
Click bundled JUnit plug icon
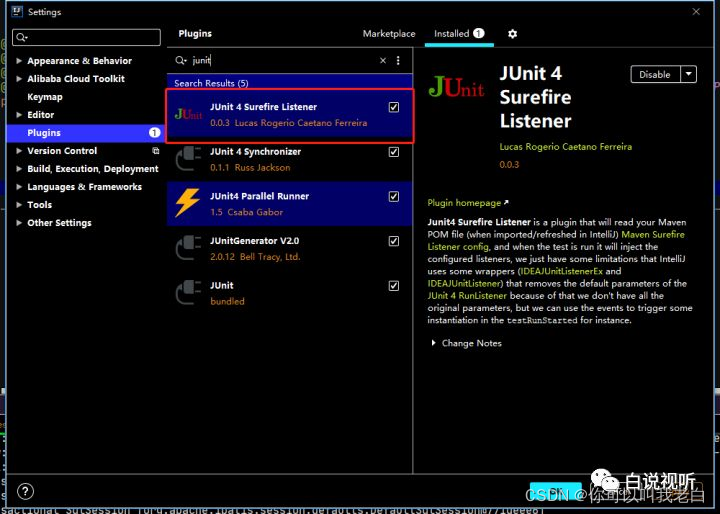188,293
